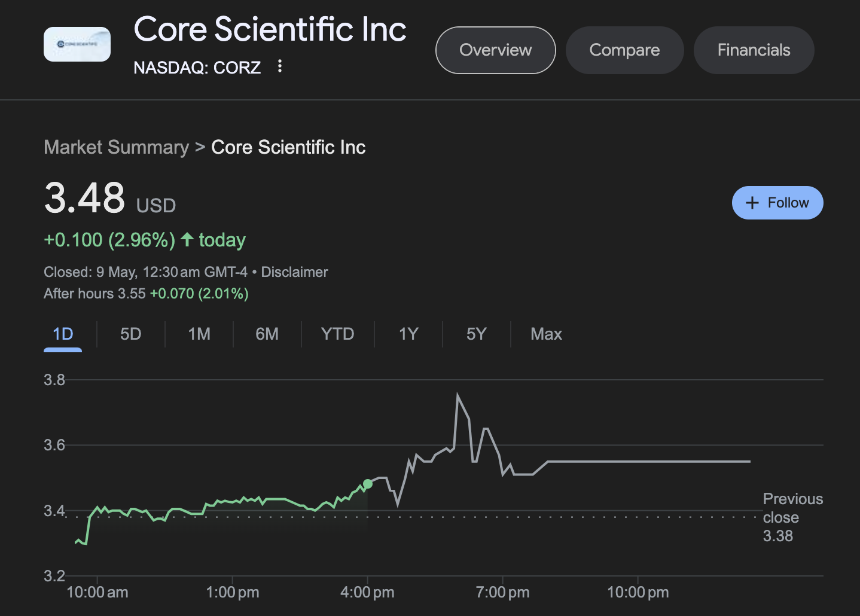This screenshot has width=860, height=616.
Task: Click the Core Scientific logo thumbnail
Action: coord(77,44)
